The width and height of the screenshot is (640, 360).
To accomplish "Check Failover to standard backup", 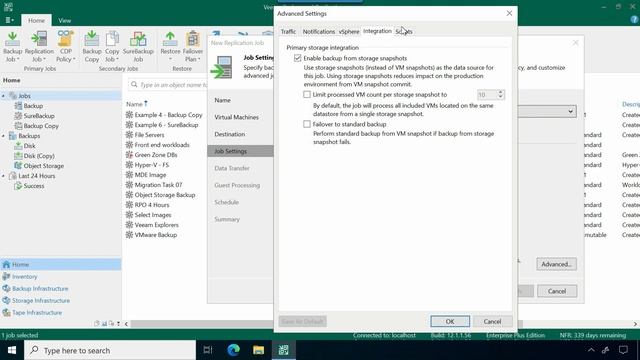I will (307, 124).
